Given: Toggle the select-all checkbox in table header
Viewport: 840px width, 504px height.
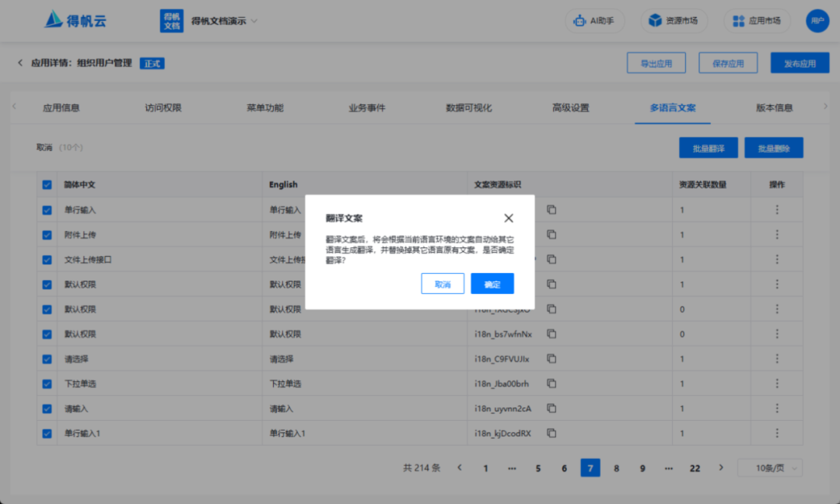Looking at the screenshot, I should pyautogui.click(x=47, y=184).
